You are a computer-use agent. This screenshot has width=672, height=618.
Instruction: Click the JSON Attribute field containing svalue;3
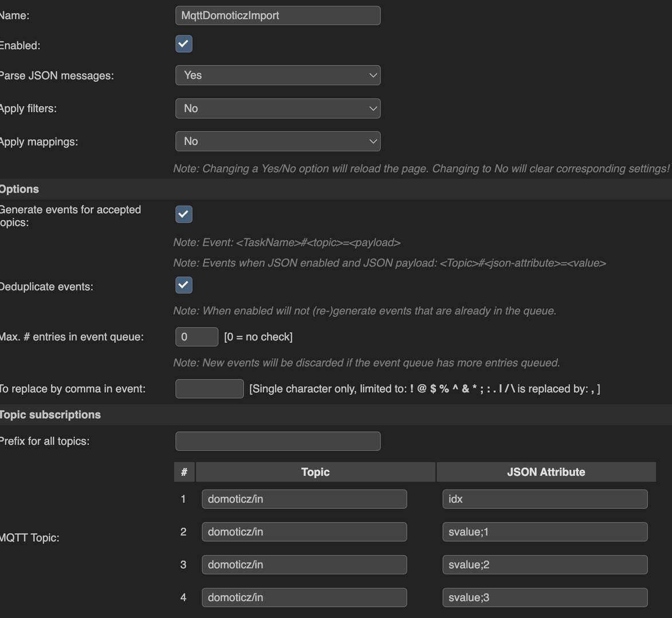[x=545, y=597]
